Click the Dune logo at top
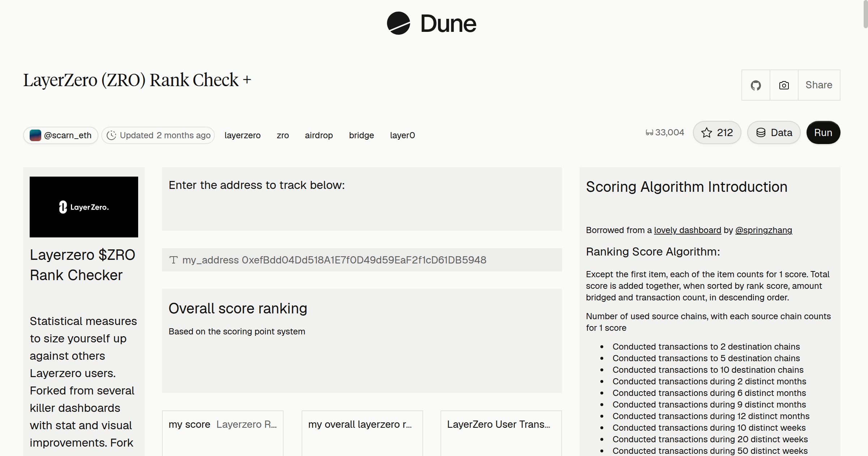This screenshot has width=868, height=456. click(431, 24)
